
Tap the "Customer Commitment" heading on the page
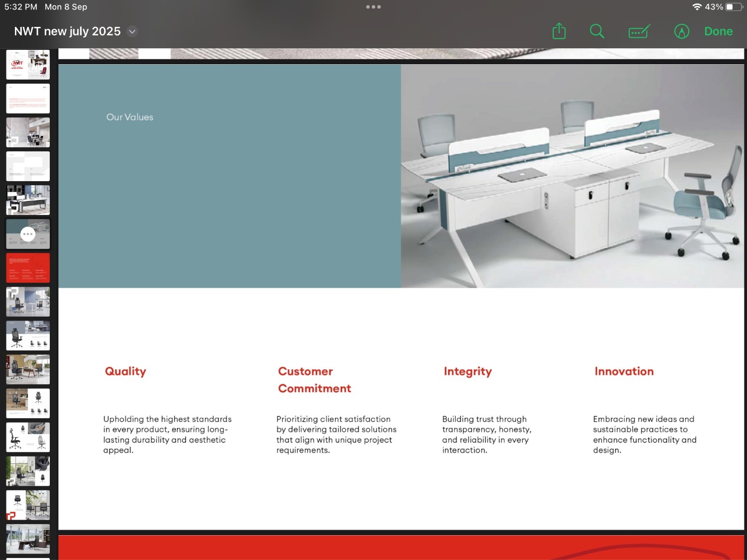pyautogui.click(x=314, y=380)
